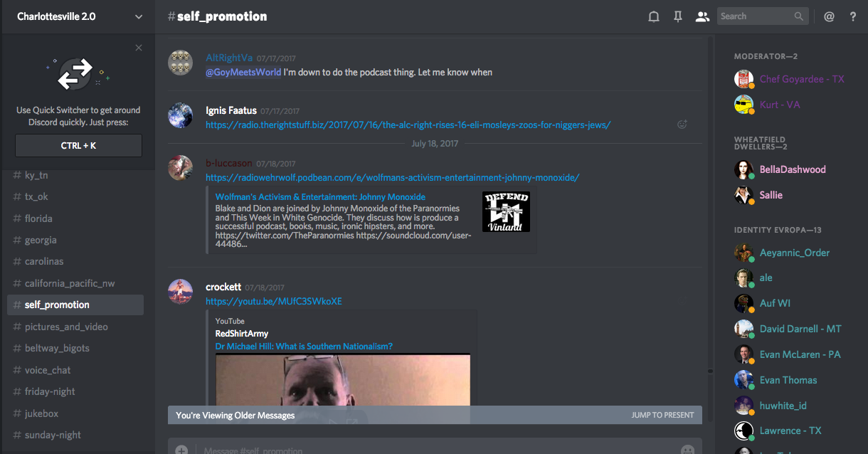Select the jukebox channel
Screen dimensions: 868x454
click(41, 413)
